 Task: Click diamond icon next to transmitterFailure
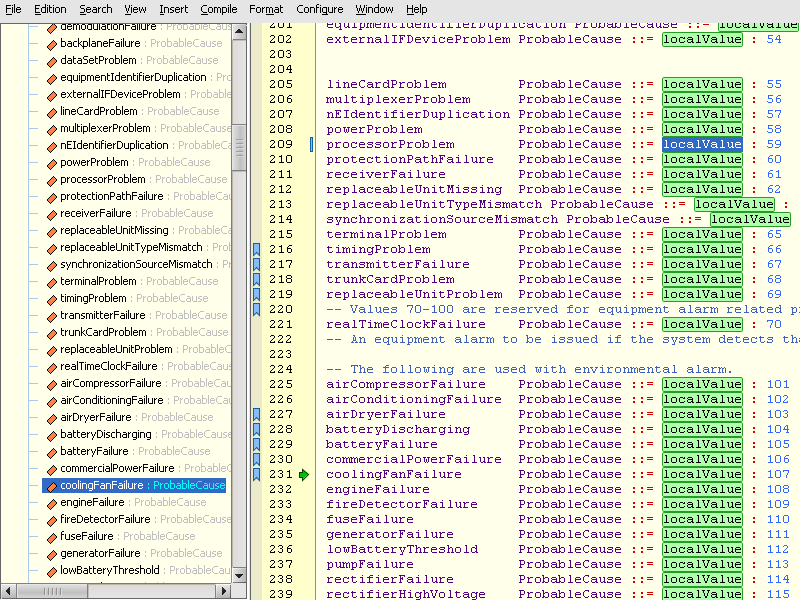(x=52, y=317)
